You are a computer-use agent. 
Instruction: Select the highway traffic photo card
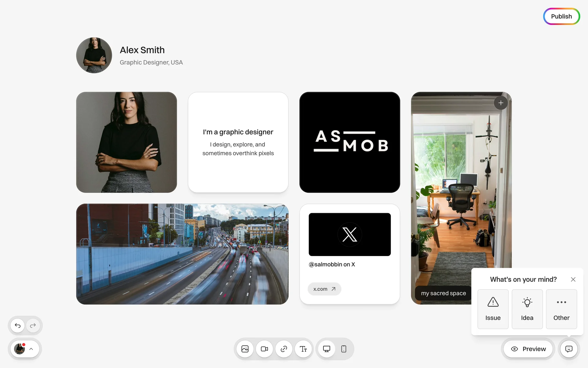pos(182,254)
